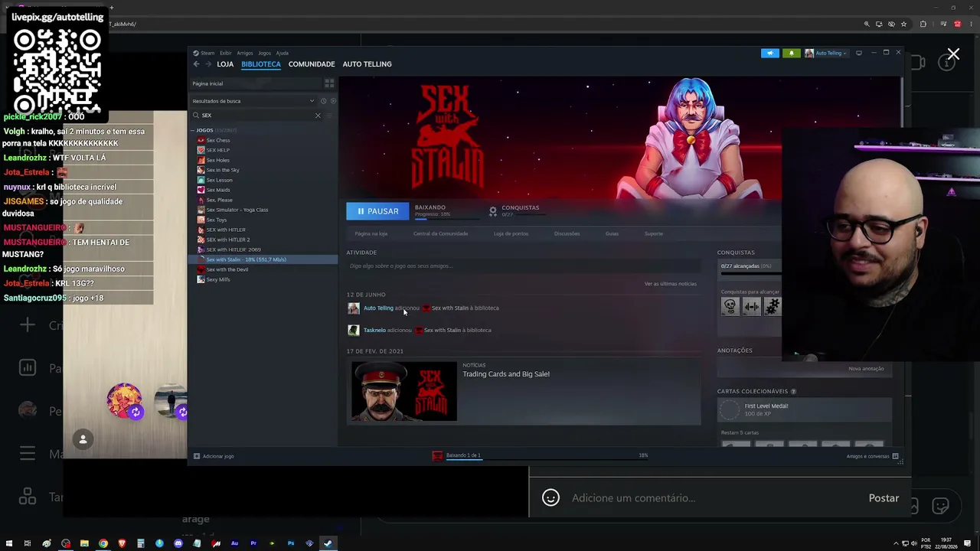Open the Página na loja link
The height and width of the screenshot is (551, 980).
pos(371,233)
